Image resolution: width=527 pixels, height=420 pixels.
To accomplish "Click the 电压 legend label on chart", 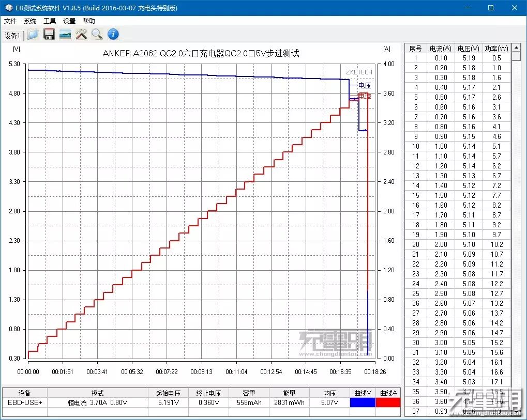I will (x=365, y=86).
